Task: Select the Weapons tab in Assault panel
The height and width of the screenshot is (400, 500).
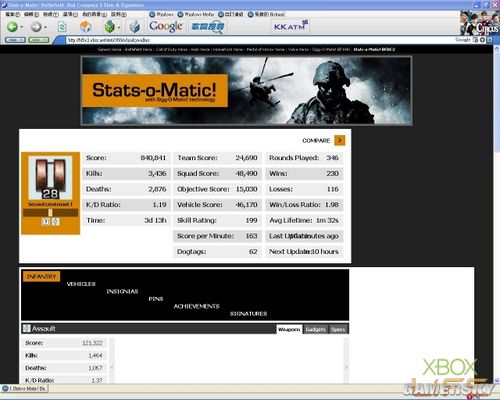Action: [x=289, y=329]
